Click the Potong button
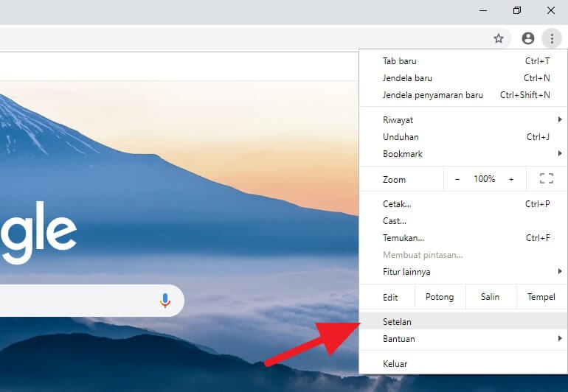 point(440,297)
